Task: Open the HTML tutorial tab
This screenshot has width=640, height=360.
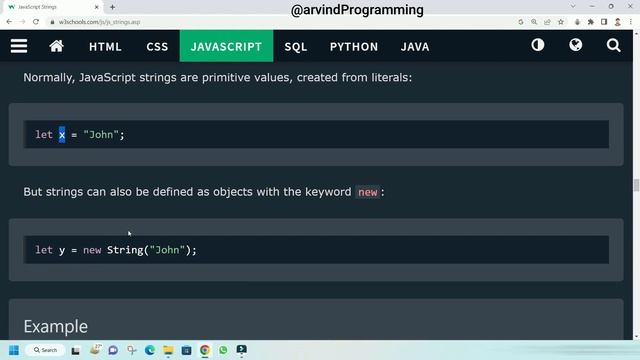Action: pos(105,47)
